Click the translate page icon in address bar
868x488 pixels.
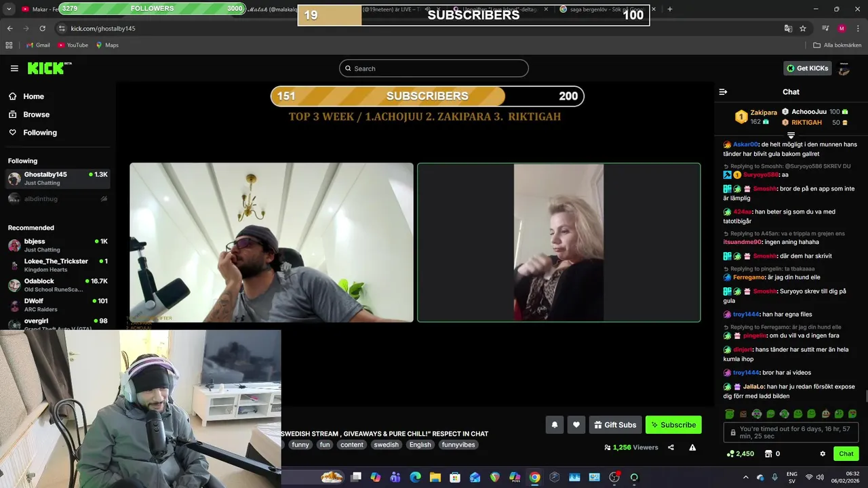point(788,28)
